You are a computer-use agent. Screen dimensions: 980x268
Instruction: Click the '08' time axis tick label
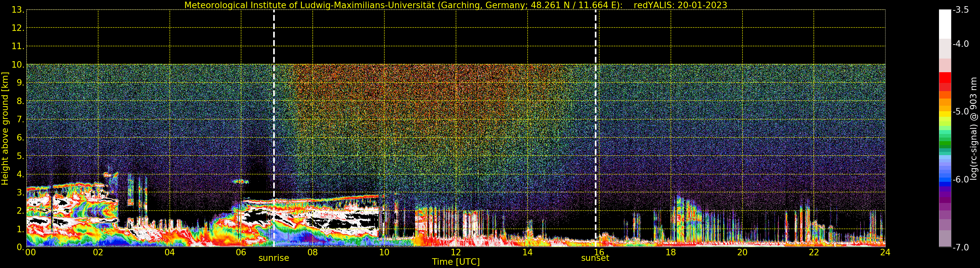click(313, 252)
